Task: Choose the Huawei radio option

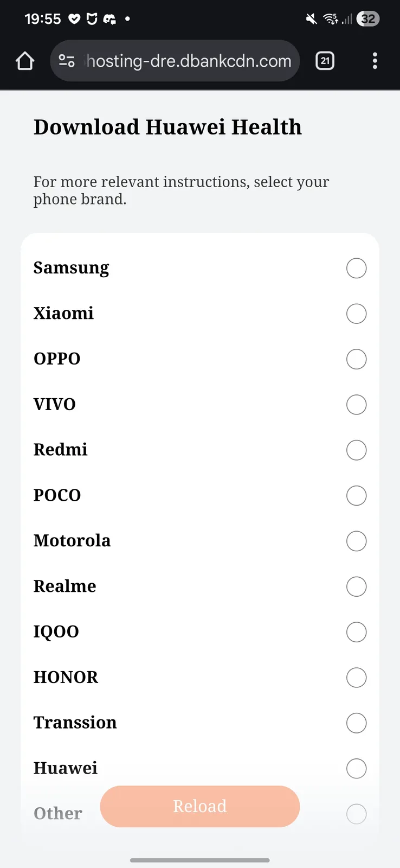Action: 356,768
